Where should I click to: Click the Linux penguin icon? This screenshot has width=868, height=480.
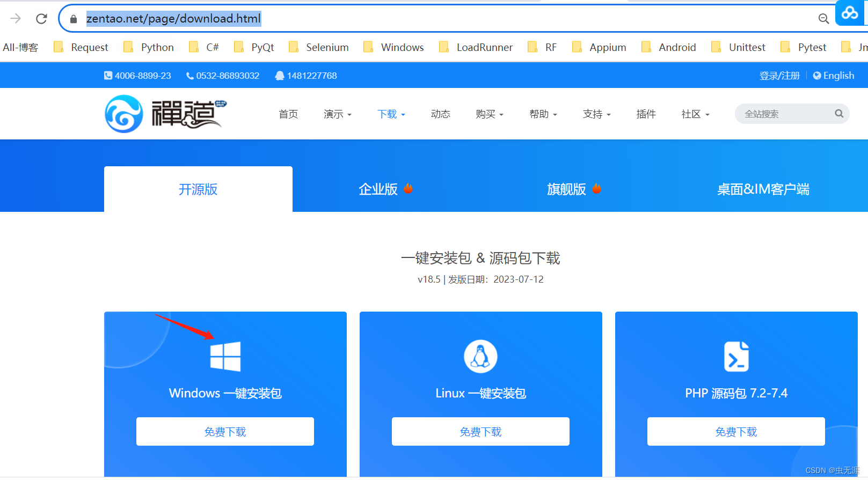coord(480,356)
